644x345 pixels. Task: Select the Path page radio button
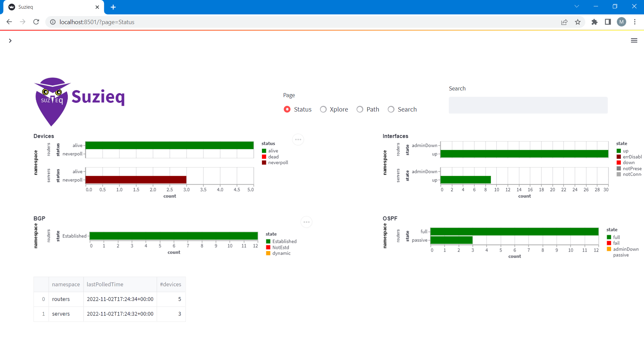tap(360, 109)
